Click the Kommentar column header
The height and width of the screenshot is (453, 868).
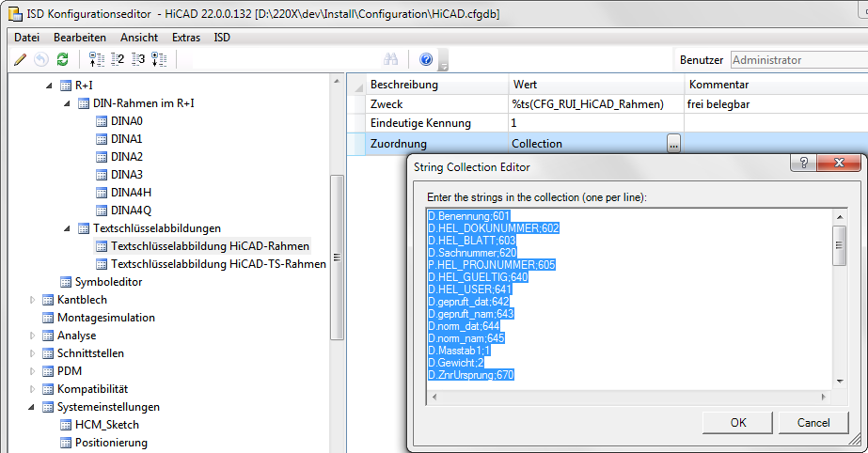pyautogui.click(x=776, y=85)
